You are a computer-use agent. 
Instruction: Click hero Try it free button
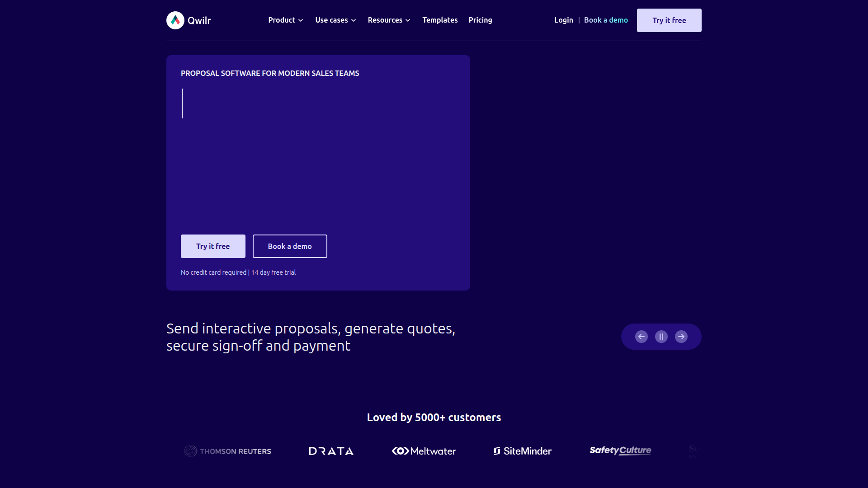[x=213, y=246]
